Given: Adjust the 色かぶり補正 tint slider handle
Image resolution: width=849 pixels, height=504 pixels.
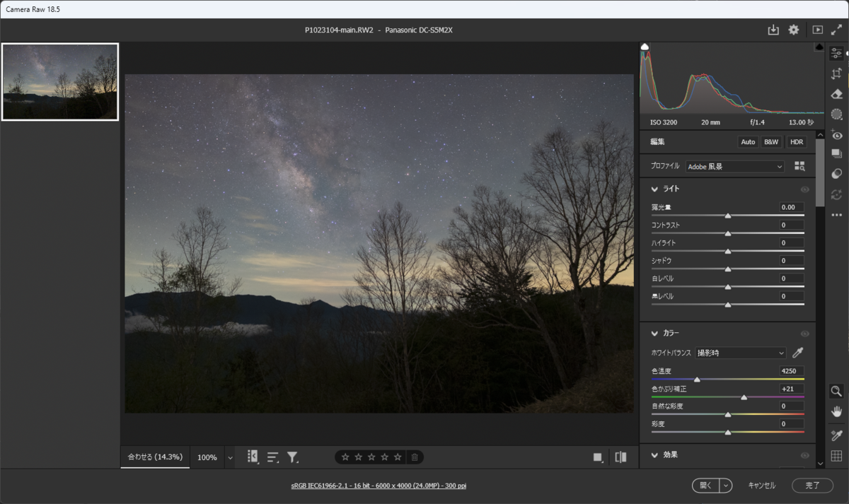Looking at the screenshot, I should (x=744, y=397).
